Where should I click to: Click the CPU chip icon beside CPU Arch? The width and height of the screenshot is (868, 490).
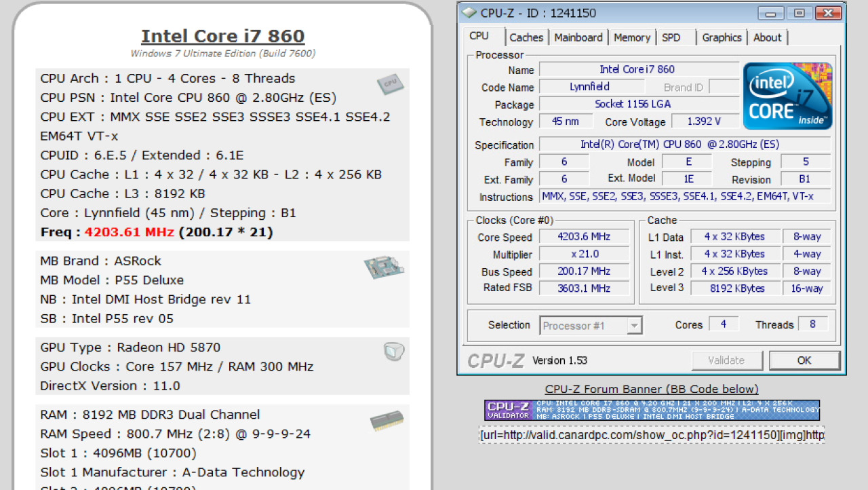tap(390, 84)
